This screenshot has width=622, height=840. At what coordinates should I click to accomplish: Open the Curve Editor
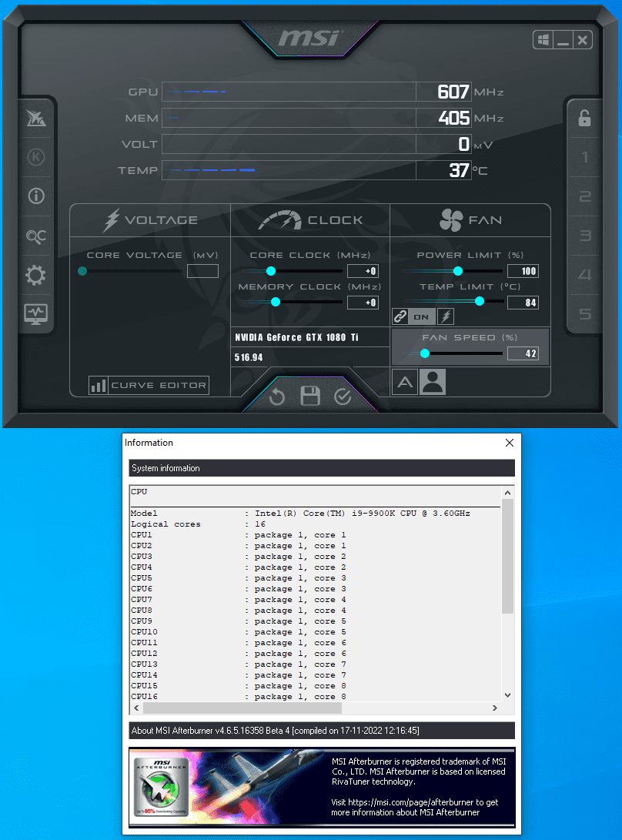149,385
